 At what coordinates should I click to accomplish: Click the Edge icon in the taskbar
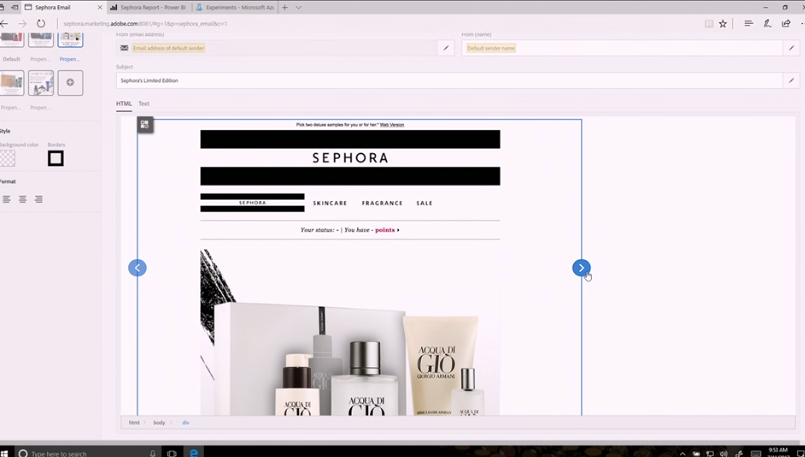(x=194, y=453)
